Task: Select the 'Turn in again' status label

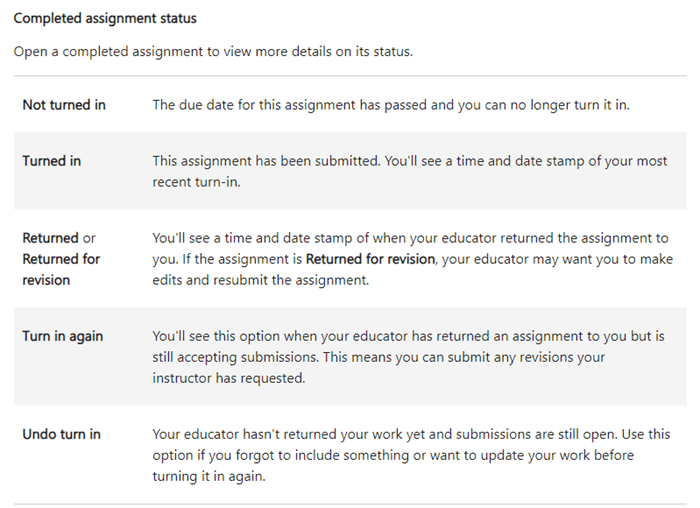Action: pyautogui.click(x=62, y=336)
